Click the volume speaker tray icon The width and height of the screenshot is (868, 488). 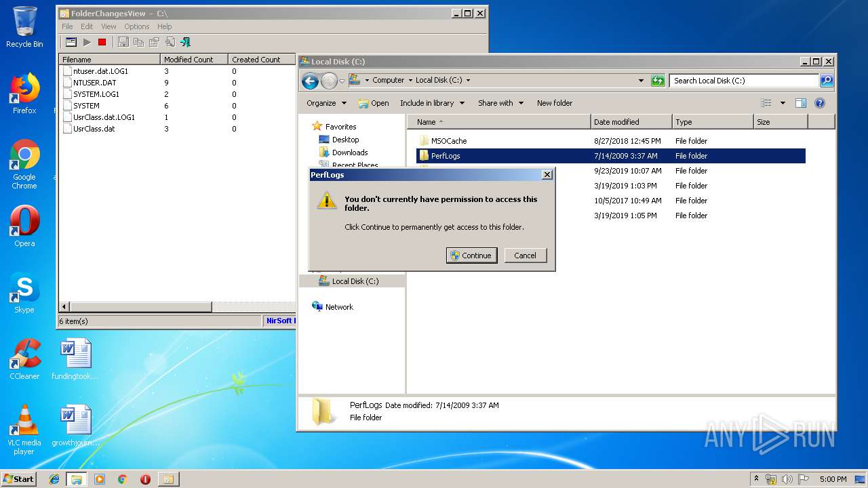click(x=787, y=479)
